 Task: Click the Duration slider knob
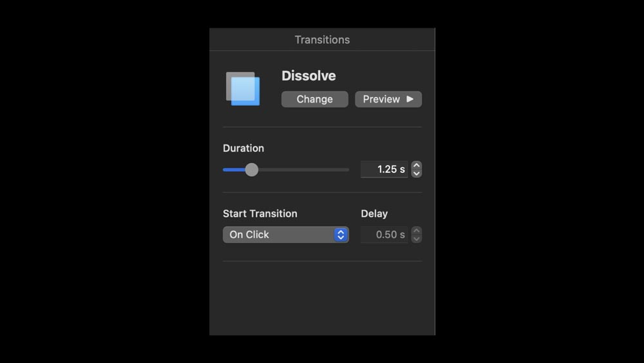pyautogui.click(x=252, y=170)
